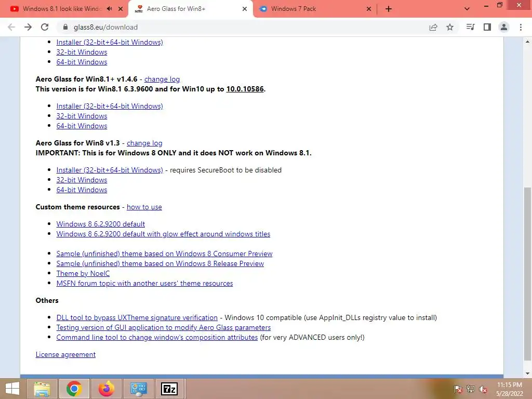Open Windows 8 6.2.9200 default link
Image resolution: width=532 pixels, height=399 pixels.
[x=101, y=224]
